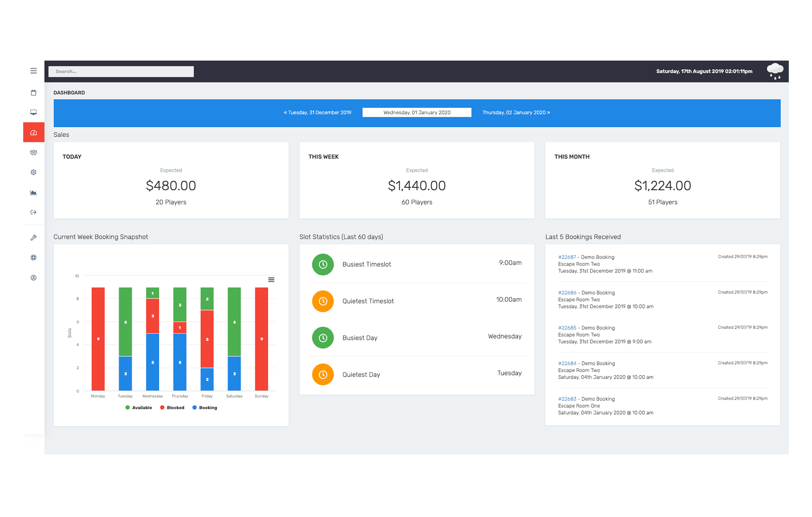Click the lifebuoy support icon
The width and height of the screenshot is (812, 517).
pos(33,257)
